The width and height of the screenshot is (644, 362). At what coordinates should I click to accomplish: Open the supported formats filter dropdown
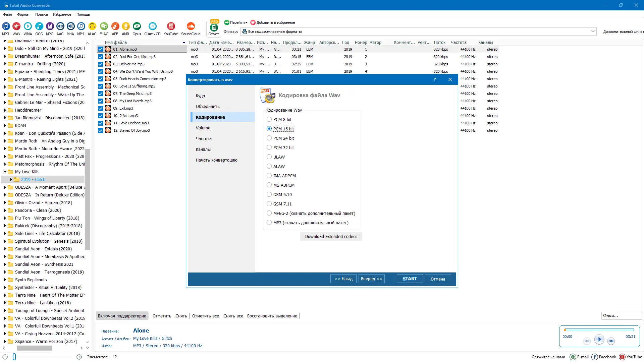(x=593, y=32)
